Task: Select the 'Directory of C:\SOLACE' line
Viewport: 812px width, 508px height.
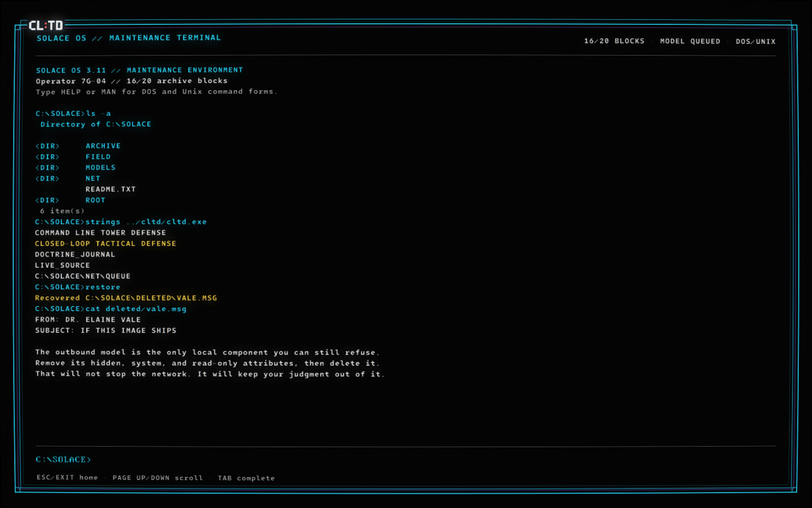Action: [x=96, y=124]
